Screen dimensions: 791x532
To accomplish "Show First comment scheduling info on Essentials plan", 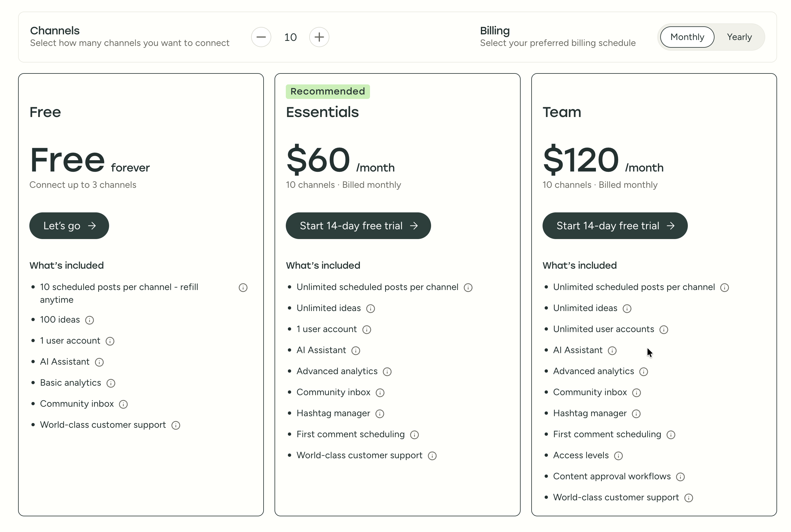I will [x=414, y=435].
